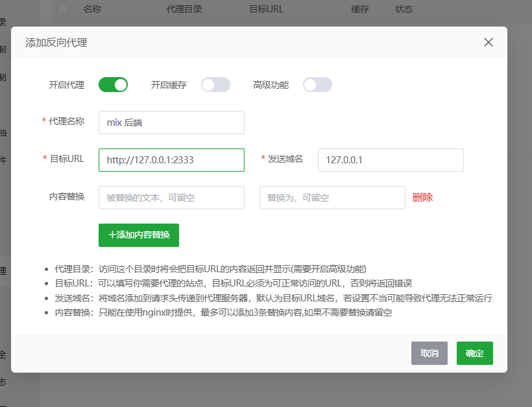This screenshot has height=407, width=532.
Task: Click the 替换为 input box
Action: 332,198
